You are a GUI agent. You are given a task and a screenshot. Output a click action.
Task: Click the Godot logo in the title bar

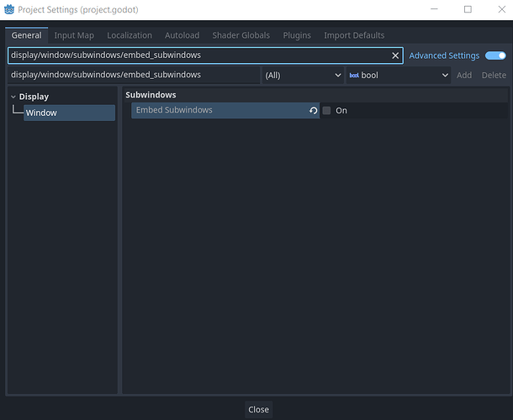point(9,9)
